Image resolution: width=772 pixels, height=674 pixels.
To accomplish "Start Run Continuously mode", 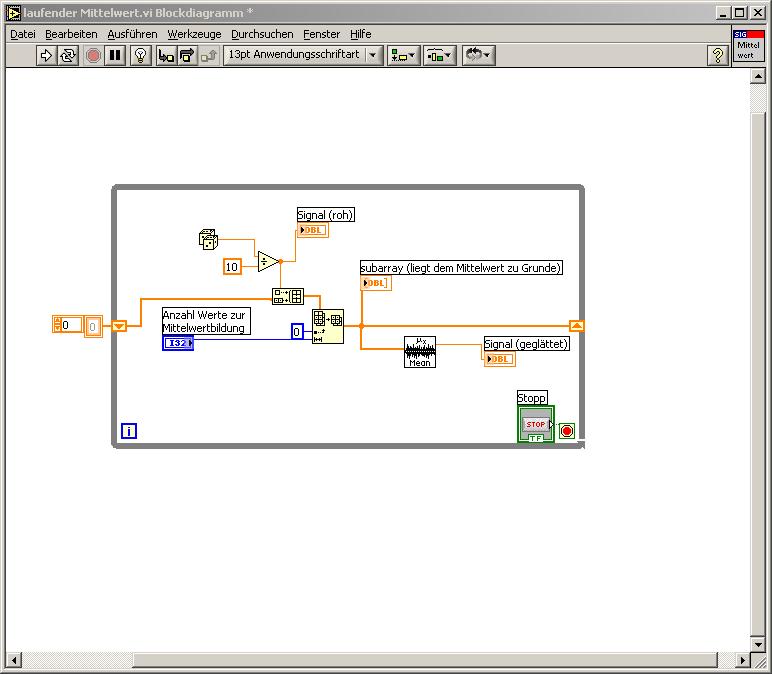I will pyautogui.click(x=68, y=55).
